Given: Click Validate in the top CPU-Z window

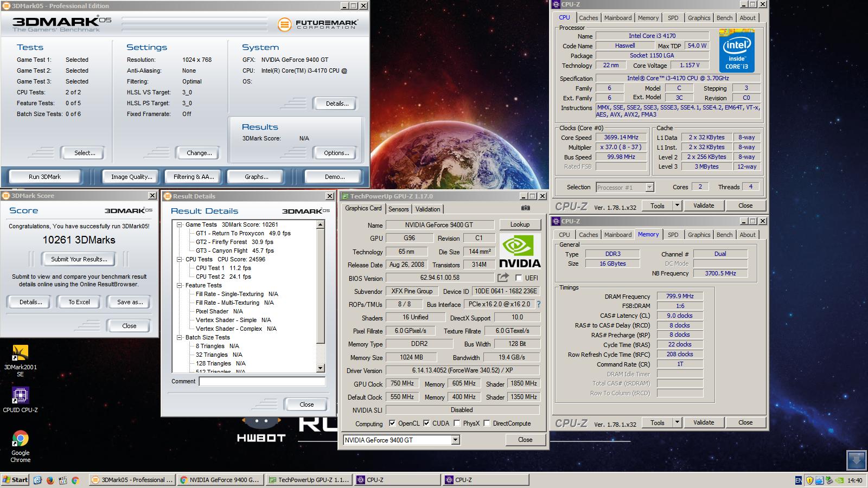Looking at the screenshot, I should click(704, 206).
